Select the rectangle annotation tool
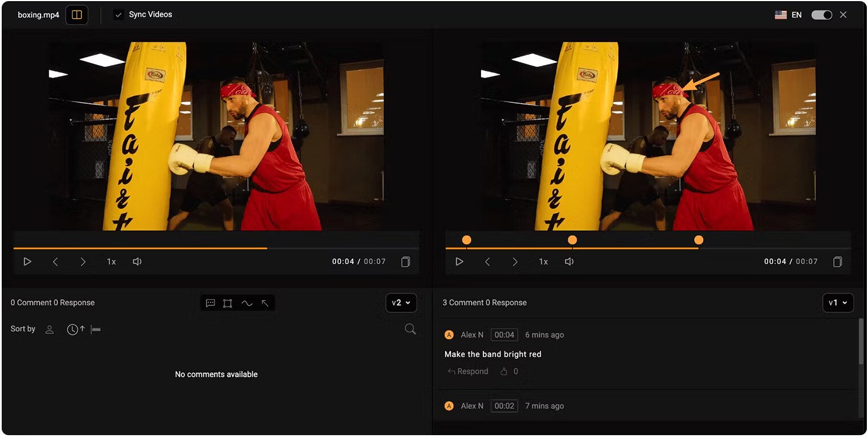The image size is (868, 438). 228,303
